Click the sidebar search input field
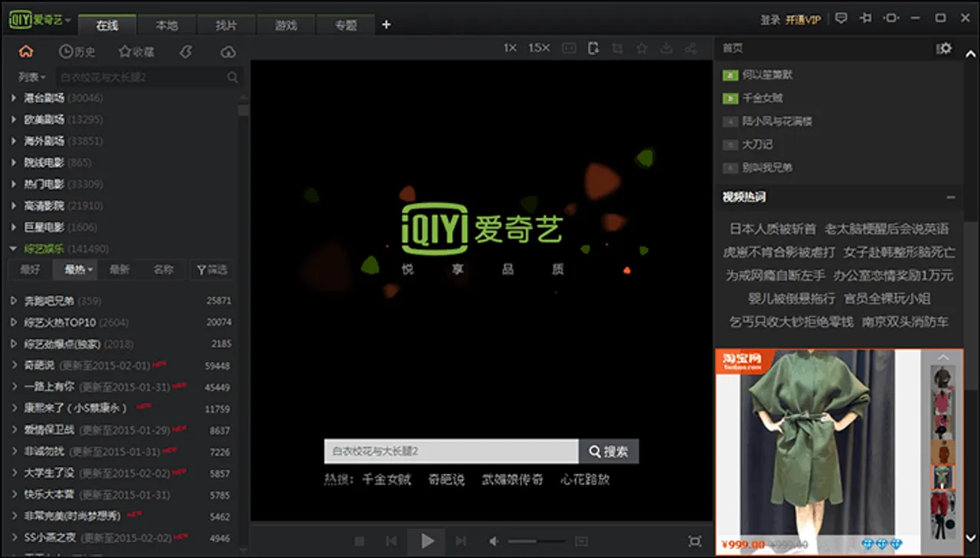 click(141, 77)
